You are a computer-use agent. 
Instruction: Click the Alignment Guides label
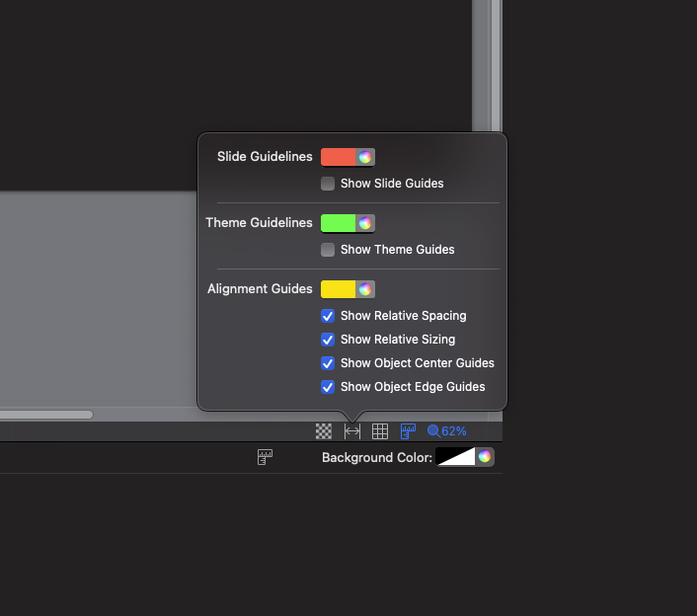pos(260,289)
